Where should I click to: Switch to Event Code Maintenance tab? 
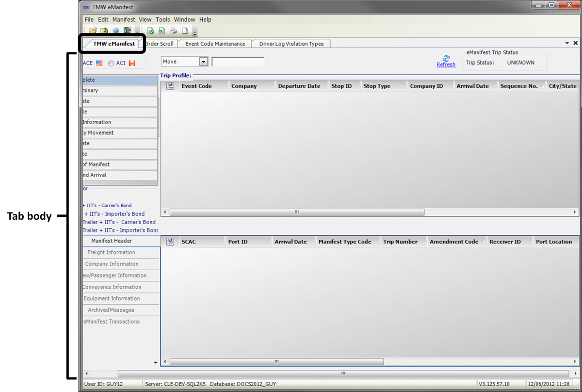pos(215,44)
